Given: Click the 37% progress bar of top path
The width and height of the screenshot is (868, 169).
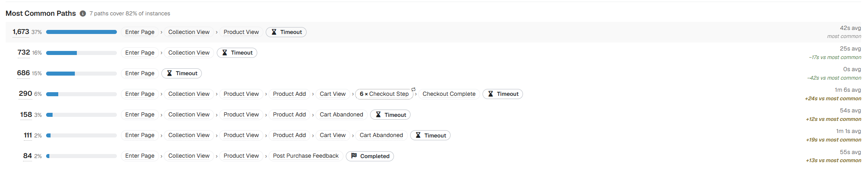Looking at the screenshot, I should point(81,32).
